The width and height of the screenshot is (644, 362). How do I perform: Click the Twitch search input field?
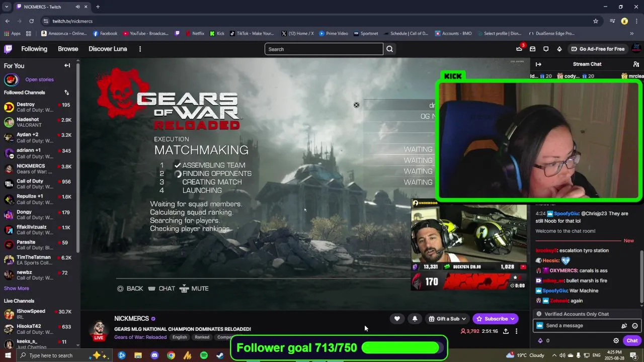click(324, 49)
